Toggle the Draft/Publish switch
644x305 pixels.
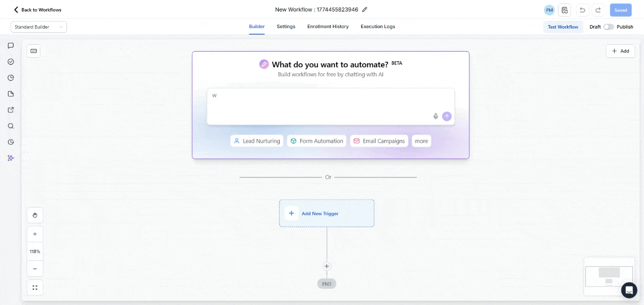609,27
